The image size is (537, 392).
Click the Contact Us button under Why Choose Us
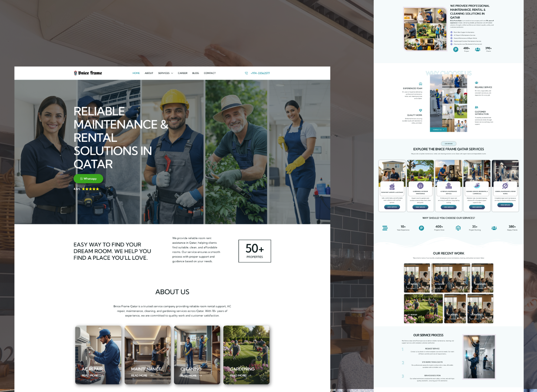[x=438, y=130]
